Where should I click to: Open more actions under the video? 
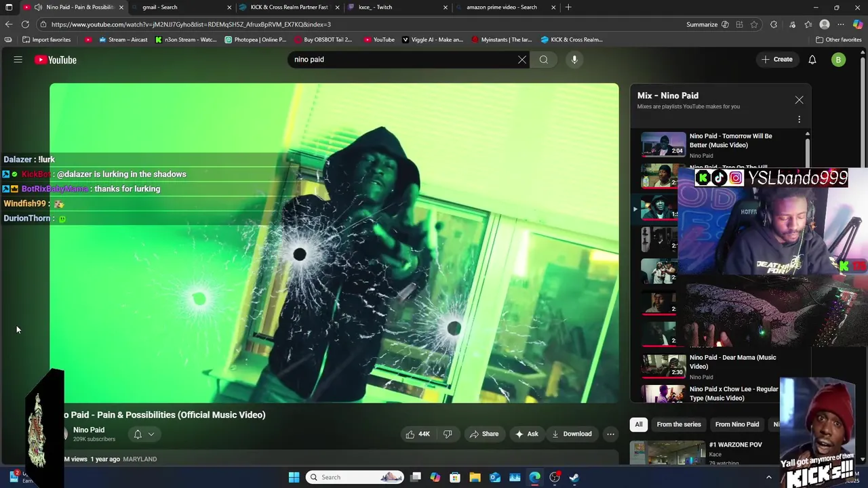click(x=610, y=434)
